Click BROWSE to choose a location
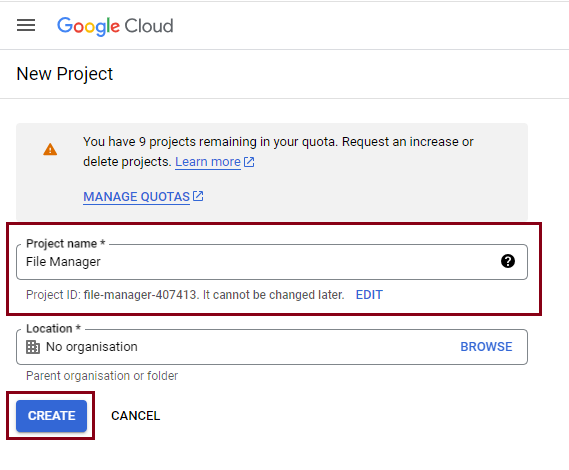 [486, 347]
